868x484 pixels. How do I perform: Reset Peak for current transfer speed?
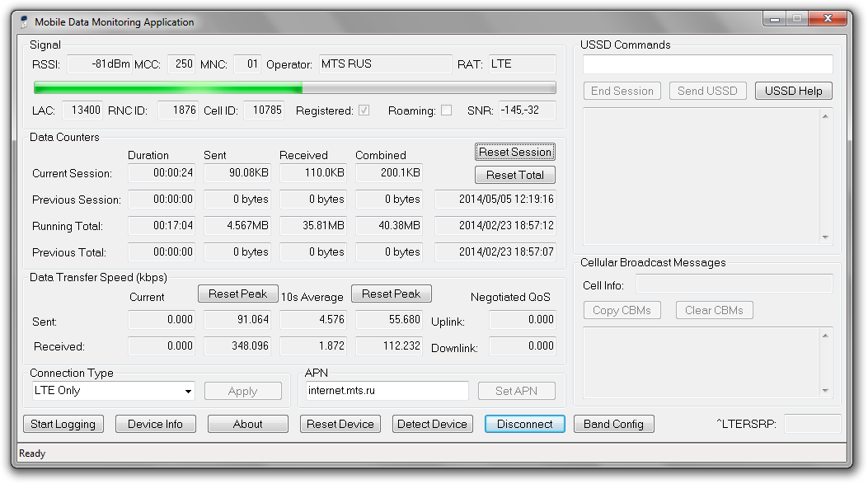coord(237,294)
